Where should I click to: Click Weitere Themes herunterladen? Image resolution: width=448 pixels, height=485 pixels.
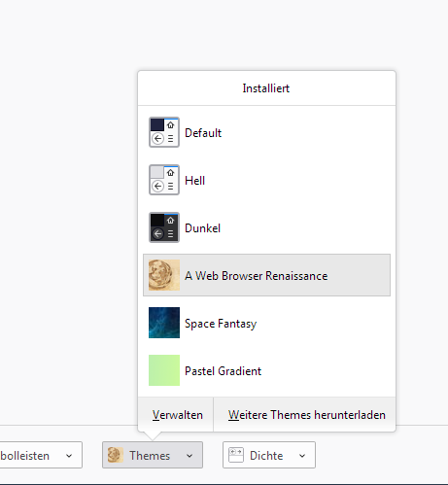click(x=307, y=415)
